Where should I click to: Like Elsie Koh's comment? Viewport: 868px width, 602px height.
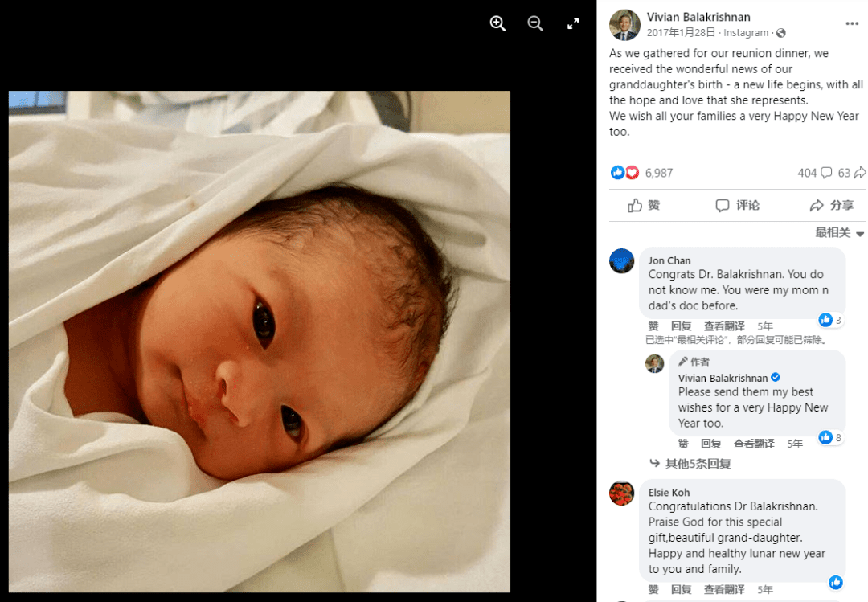(x=653, y=589)
